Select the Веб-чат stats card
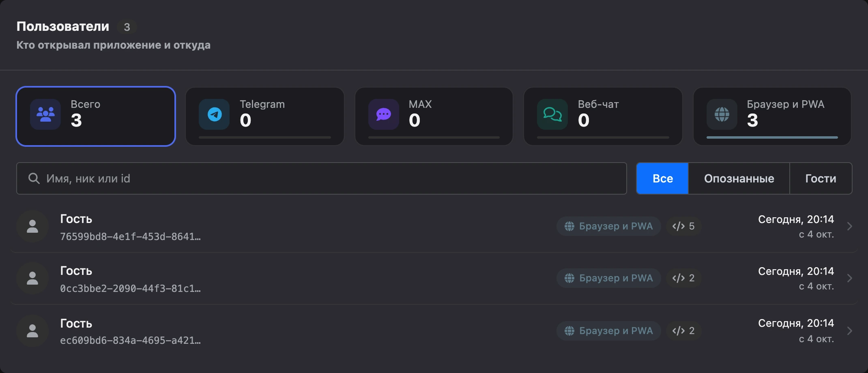 coord(603,116)
